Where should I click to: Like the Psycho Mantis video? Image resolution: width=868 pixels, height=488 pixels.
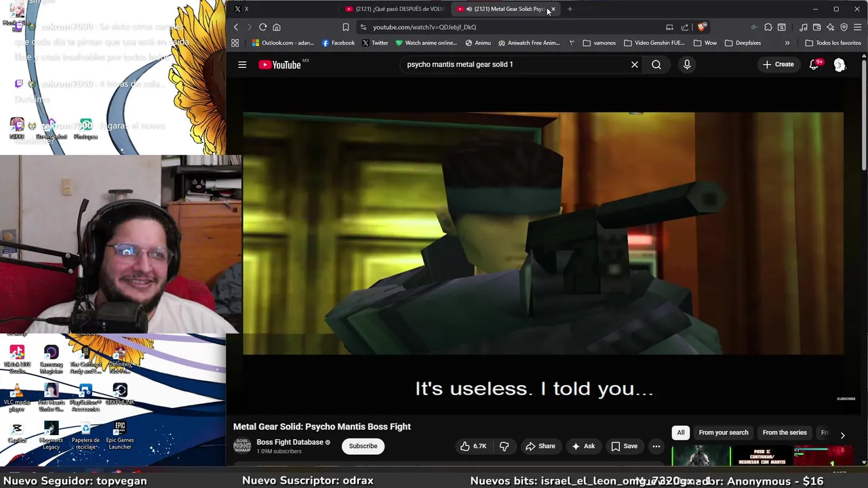(x=473, y=446)
